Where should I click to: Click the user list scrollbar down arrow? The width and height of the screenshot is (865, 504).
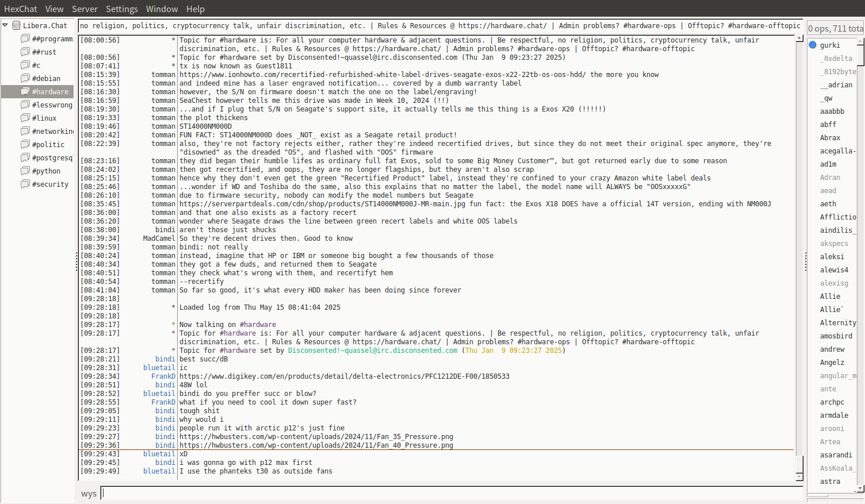pos(860,488)
